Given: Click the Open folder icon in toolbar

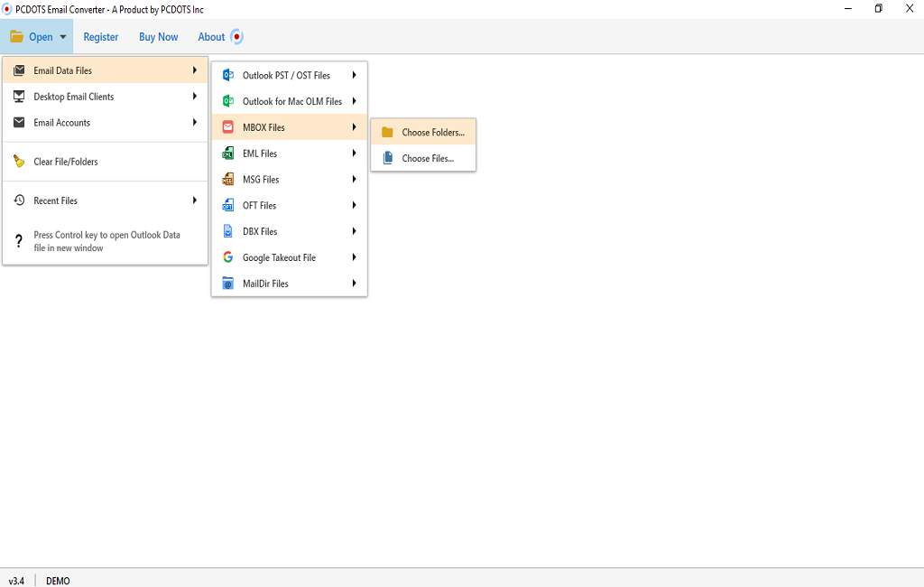Looking at the screenshot, I should 16,37.
